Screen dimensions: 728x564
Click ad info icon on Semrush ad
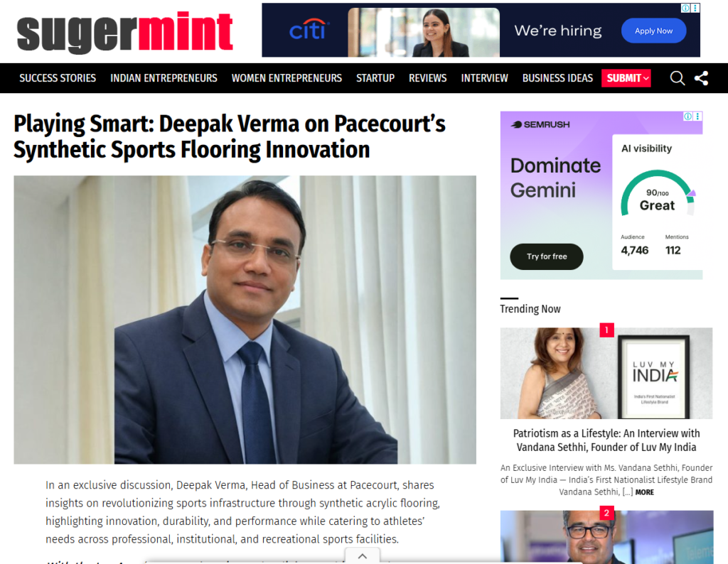[x=688, y=116]
